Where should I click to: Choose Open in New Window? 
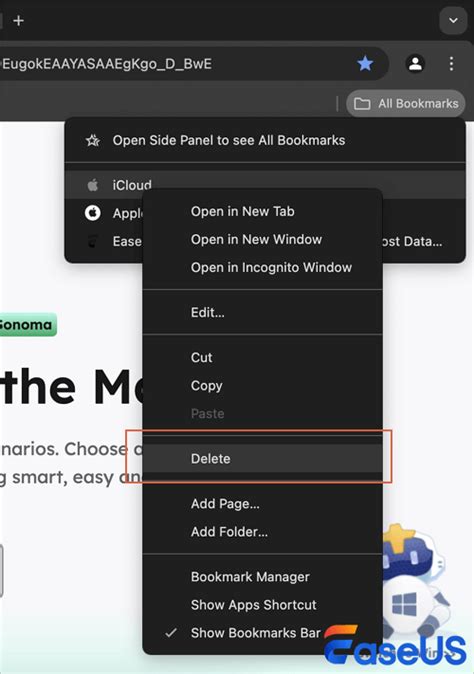pos(263,239)
